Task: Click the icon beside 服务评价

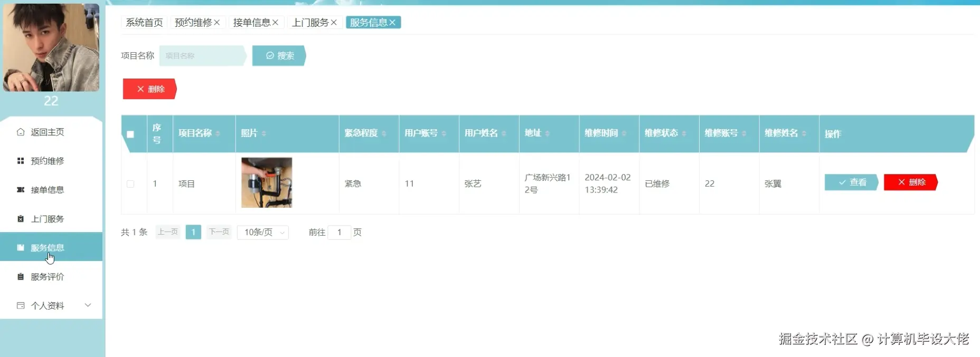Action: (x=21, y=276)
